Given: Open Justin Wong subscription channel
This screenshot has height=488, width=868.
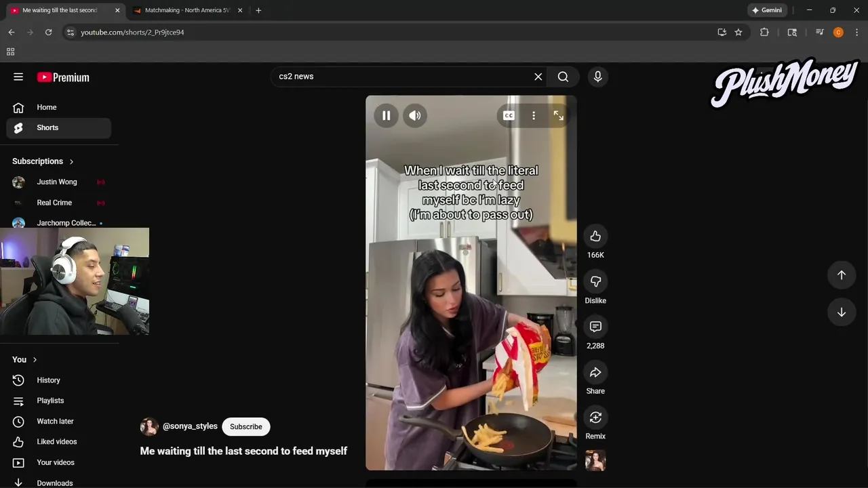Looking at the screenshot, I should coord(59,182).
